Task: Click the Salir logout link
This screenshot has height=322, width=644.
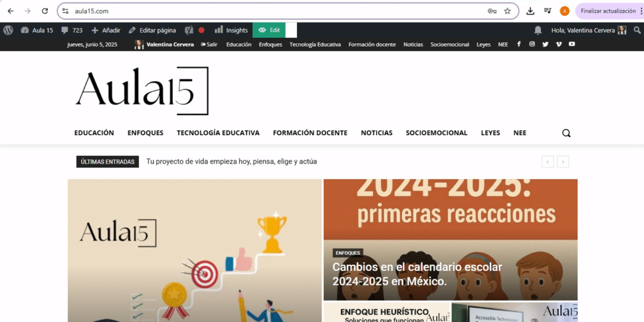Action: (x=209, y=45)
